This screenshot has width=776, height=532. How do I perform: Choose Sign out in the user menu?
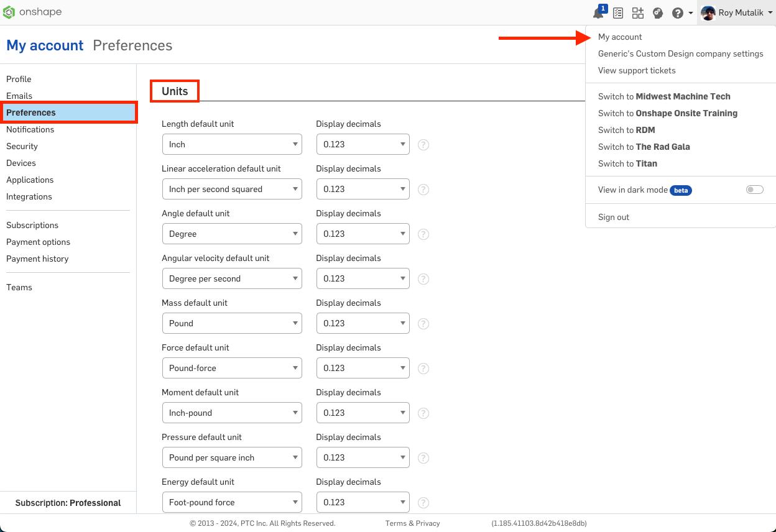[x=614, y=217]
